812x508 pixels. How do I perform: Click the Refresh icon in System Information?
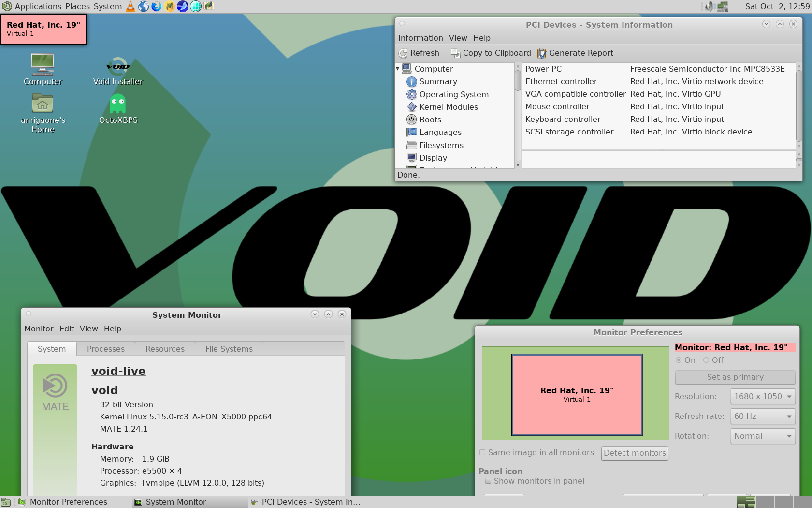pos(403,53)
